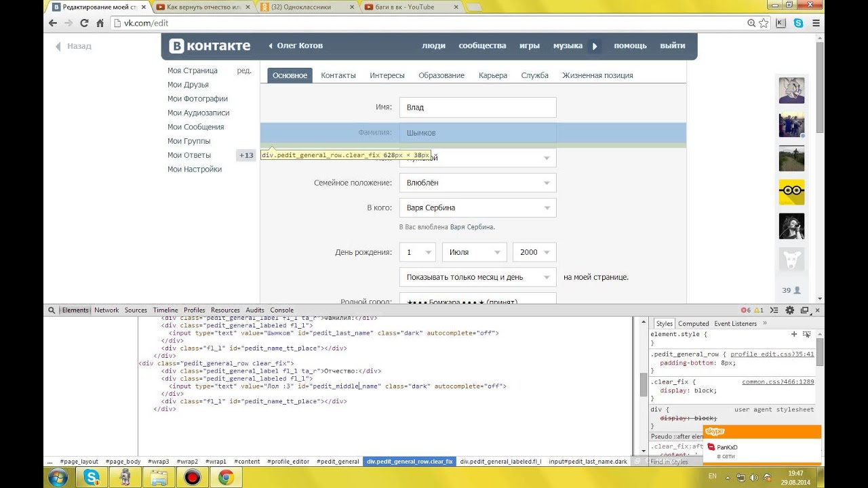
Task: Open the Windows Start button
Action: [x=58, y=477]
